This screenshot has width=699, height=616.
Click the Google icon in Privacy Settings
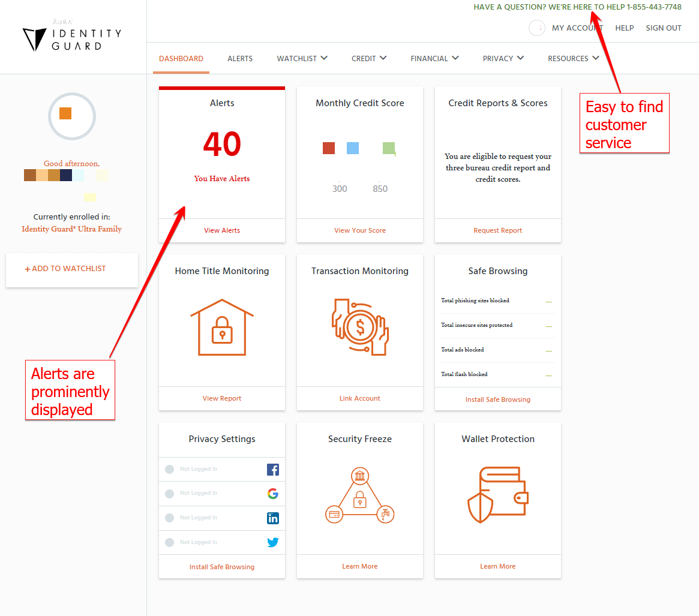[273, 493]
